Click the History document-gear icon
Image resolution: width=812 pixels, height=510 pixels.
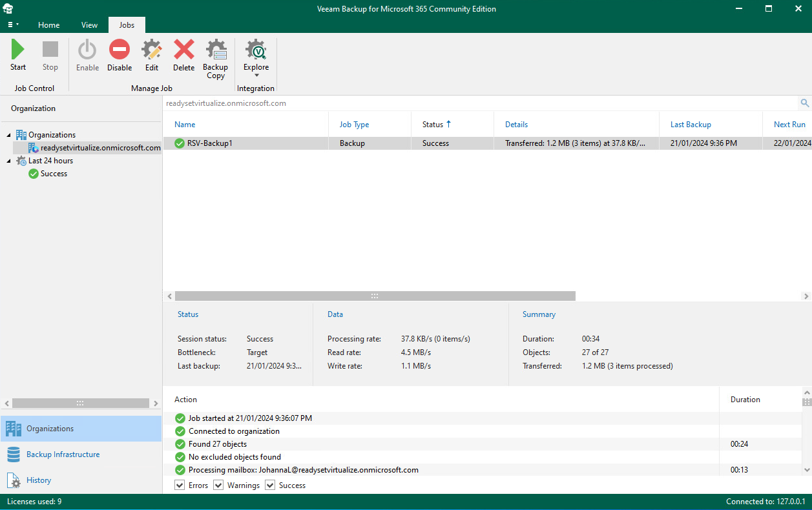14,480
